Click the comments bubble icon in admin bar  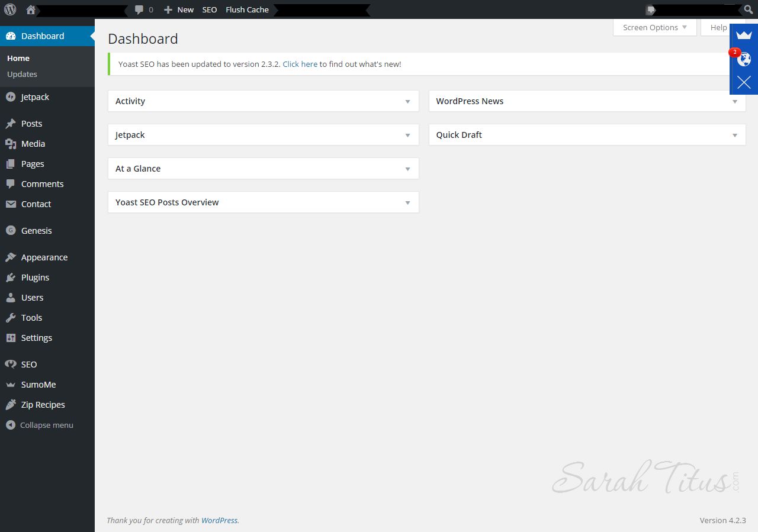139,9
